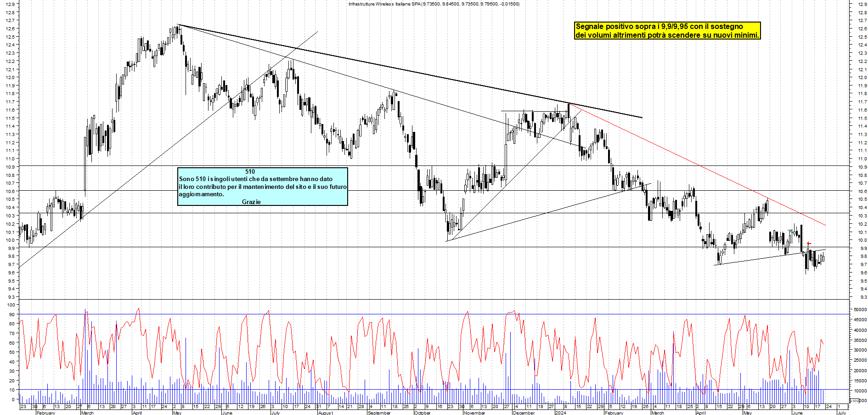Click the 'November' month label on the time axis
The width and height of the screenshot is (868, 415).
tap(474, 413)
